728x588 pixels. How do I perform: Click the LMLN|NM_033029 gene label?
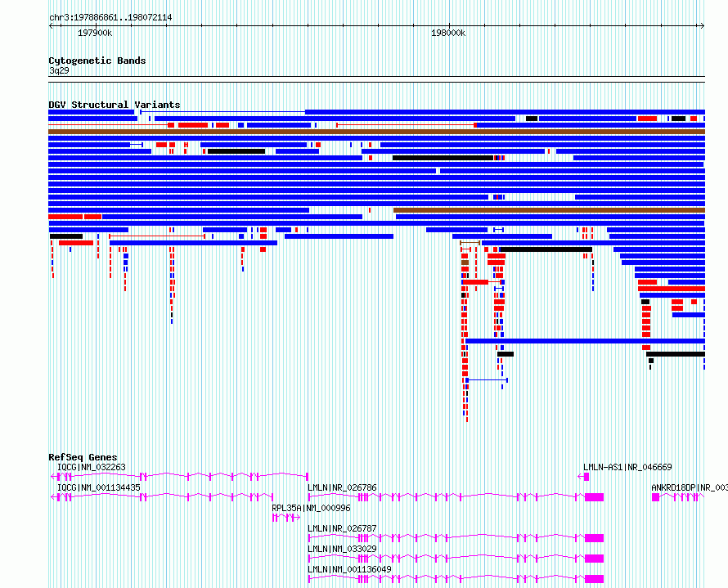click(342, 549)
